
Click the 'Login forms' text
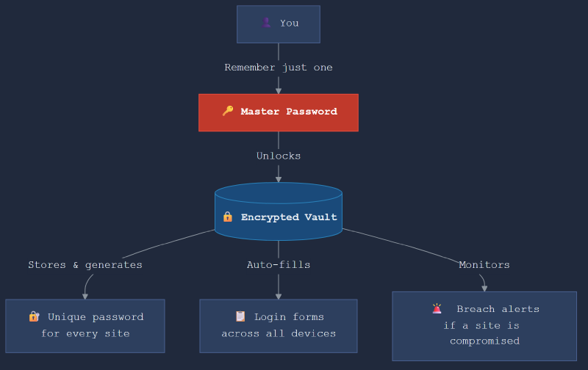(x=289, y=317)
